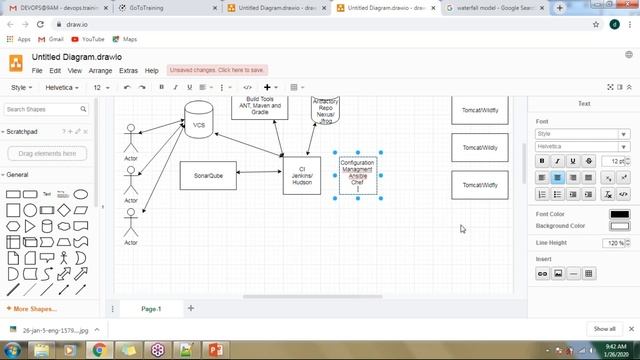Open the Helvetica font dropdown in toolbar

[x=62, y=87]
